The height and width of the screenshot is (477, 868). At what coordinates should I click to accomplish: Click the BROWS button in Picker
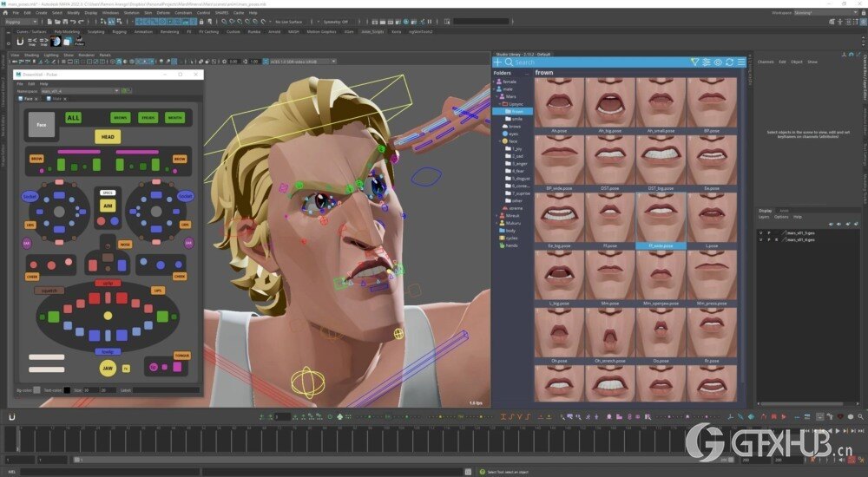pyautogui.click(x=120, y=118)
